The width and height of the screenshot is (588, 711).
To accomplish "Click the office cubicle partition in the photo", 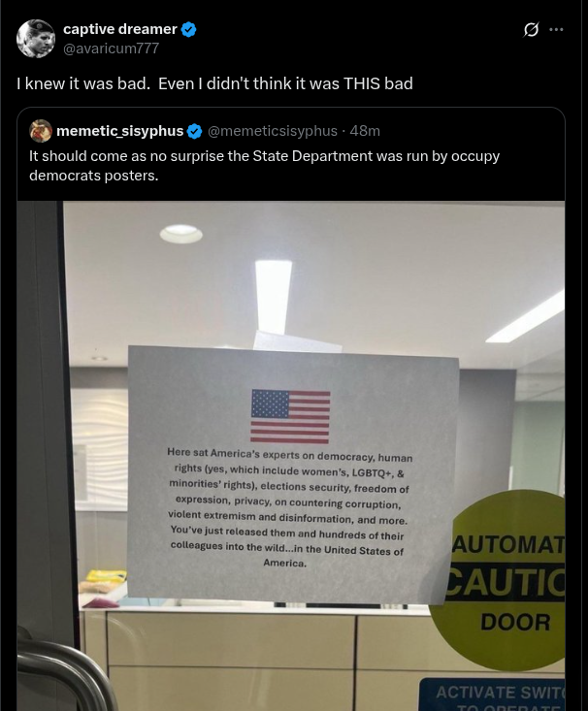I will point(254,660).
